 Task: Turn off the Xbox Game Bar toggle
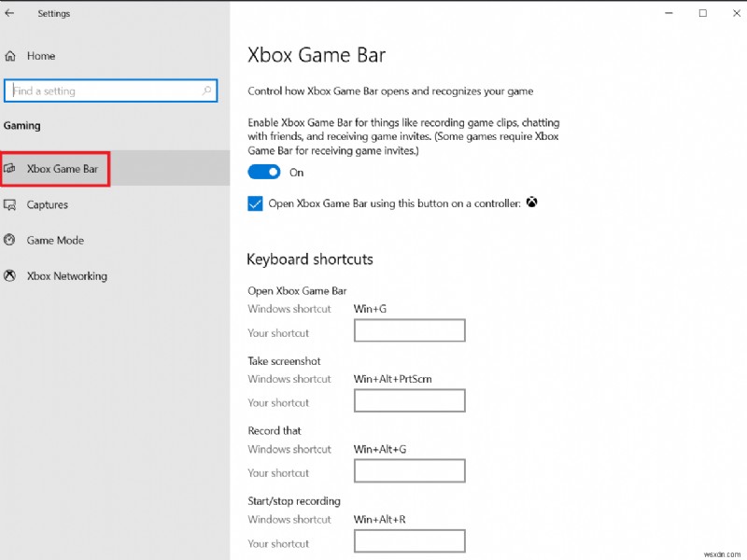tap(264, 173)
